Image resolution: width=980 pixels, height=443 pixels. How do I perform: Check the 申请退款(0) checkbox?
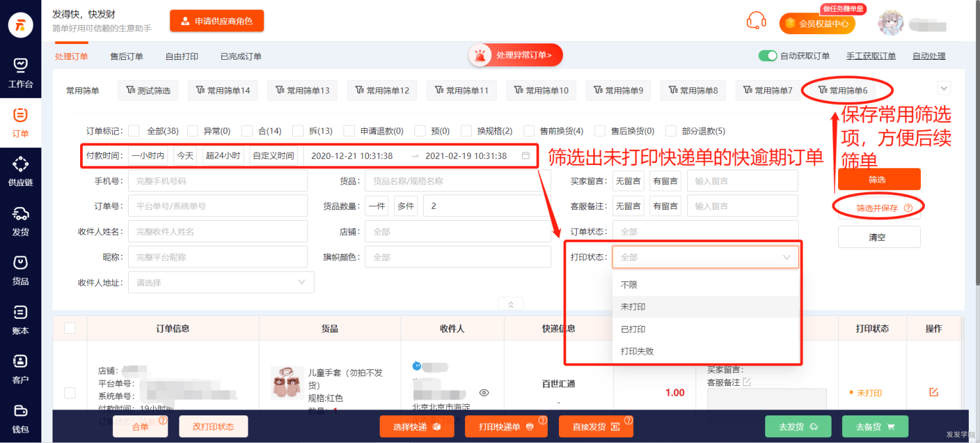tap(349, 131)
